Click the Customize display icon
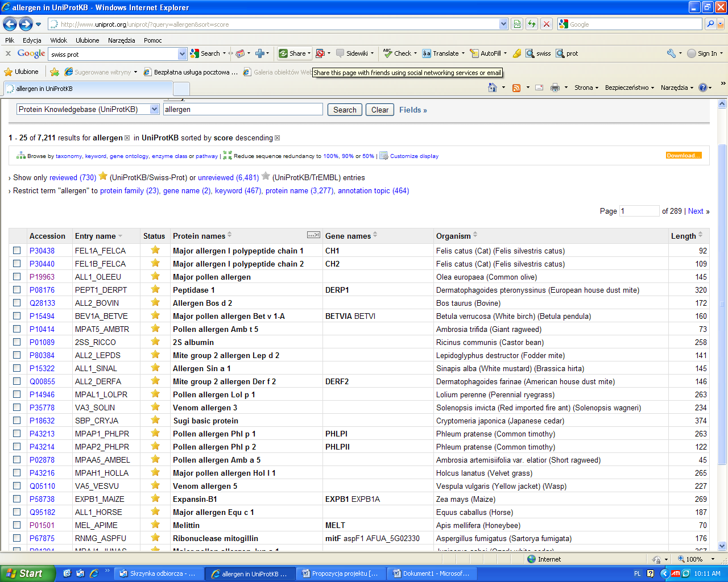 coord(384,155)
